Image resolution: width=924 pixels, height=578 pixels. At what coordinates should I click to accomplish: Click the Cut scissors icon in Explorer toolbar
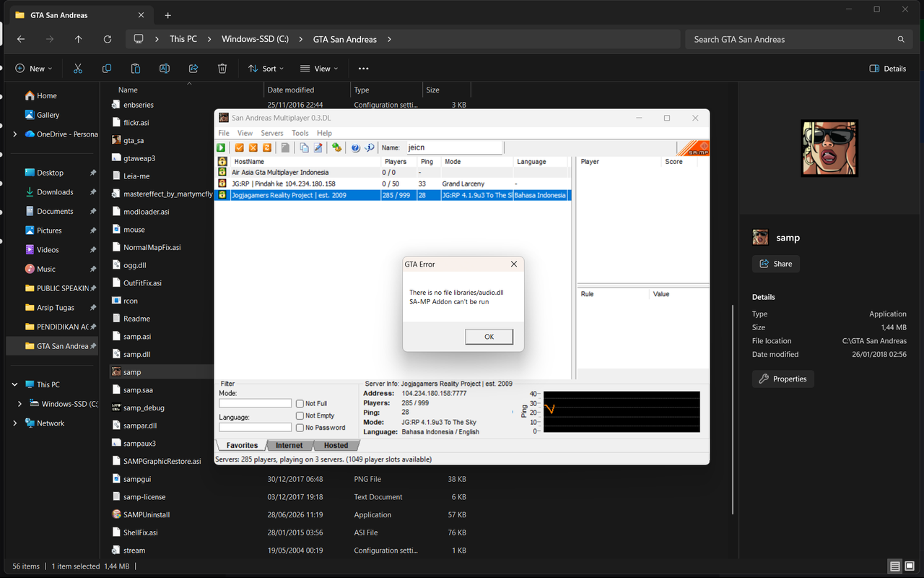click(x=78, y=69)
